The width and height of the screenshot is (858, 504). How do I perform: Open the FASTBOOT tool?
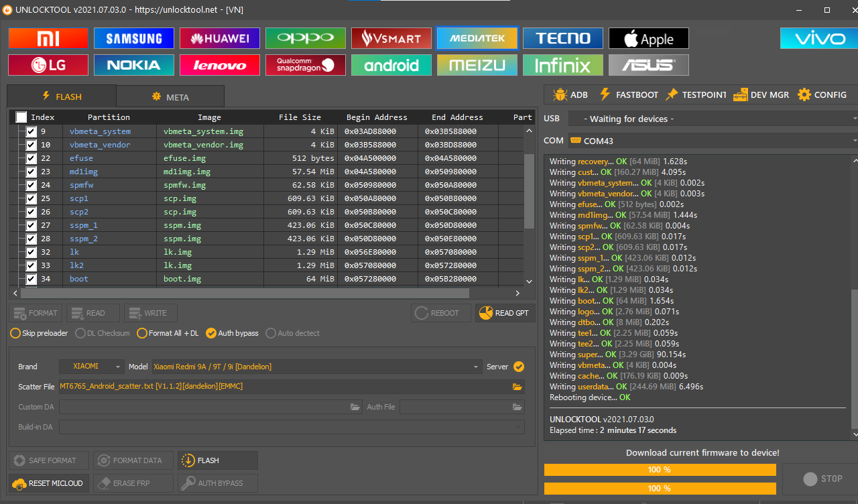(x=629, y=94)
